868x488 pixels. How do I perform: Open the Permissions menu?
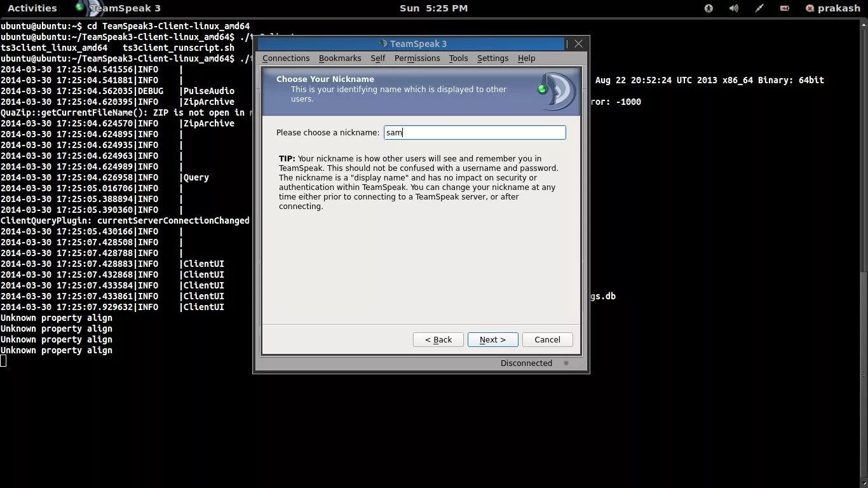[417, 58]
